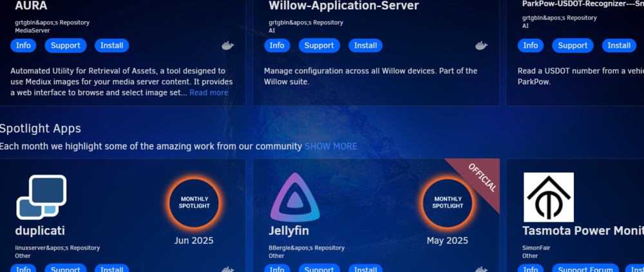Click grtgbln's Repository under AURA
This screenshot has height=272, width=644.
[x=52, y=23]
